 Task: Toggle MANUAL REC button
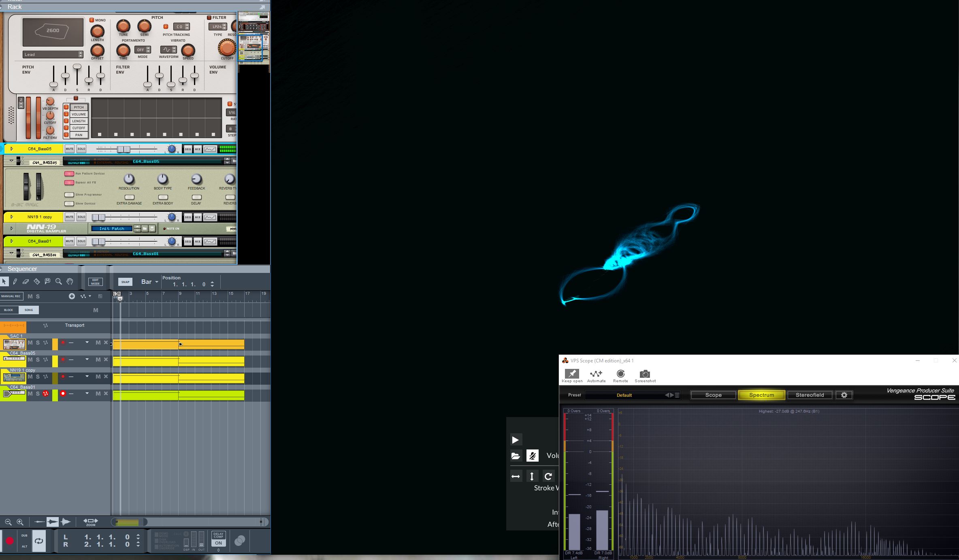click(11, 296)
